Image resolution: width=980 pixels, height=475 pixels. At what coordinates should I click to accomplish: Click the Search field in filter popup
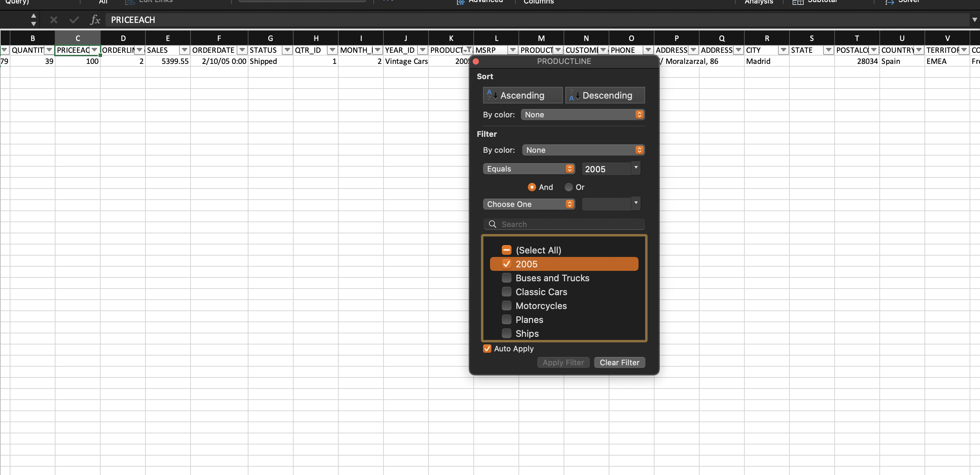tap(571, 224)
